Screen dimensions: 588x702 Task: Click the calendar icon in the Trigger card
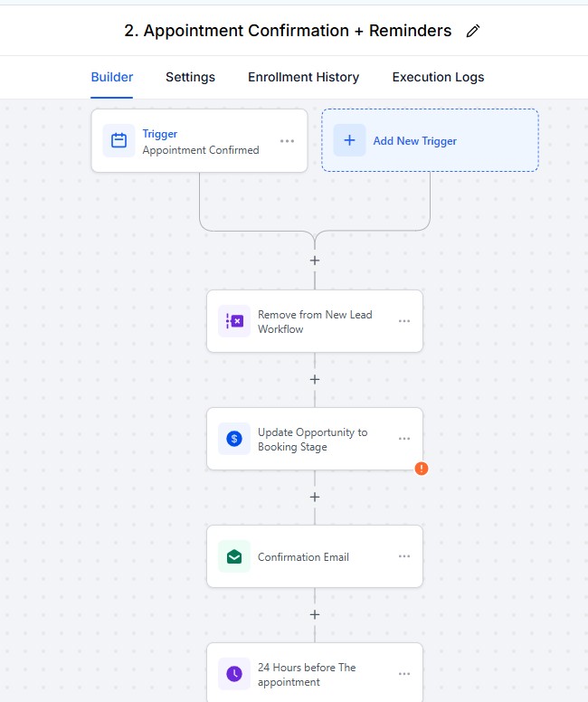point(119,141)
